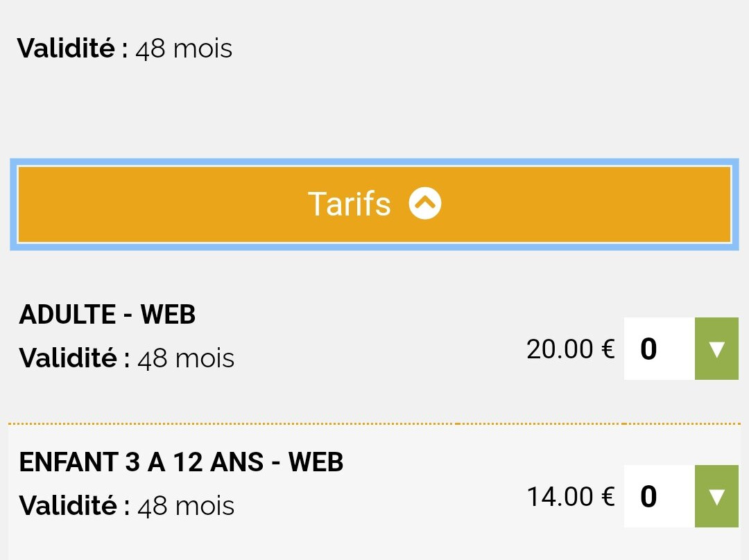Click the ENFANT 3 A 12 ANS - WEB title
This screenshot has height=560, width=749.
[181, 462]
